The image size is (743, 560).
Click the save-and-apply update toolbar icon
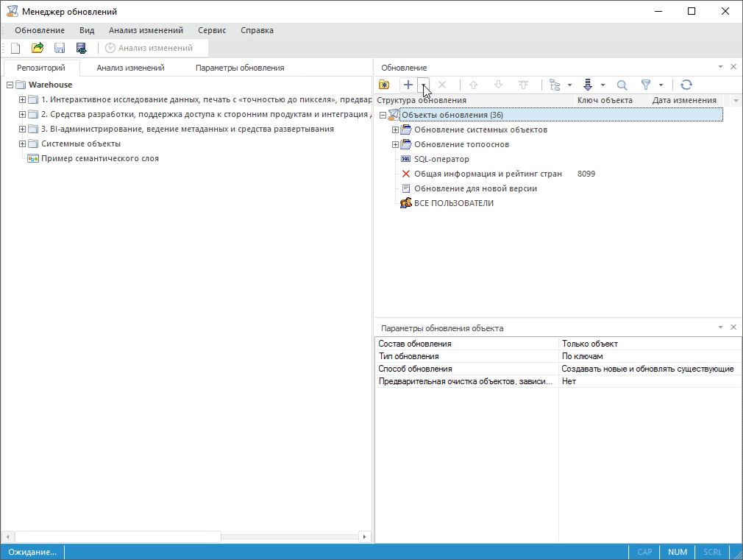(82, 48)
